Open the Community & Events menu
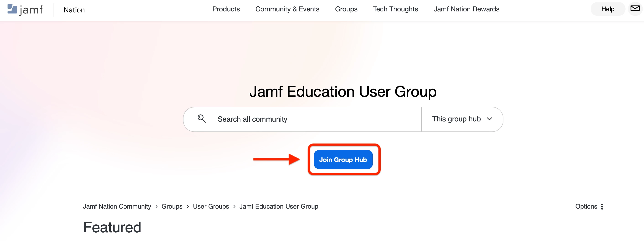The height and width of the screenshot is (241, 644). 287,9
